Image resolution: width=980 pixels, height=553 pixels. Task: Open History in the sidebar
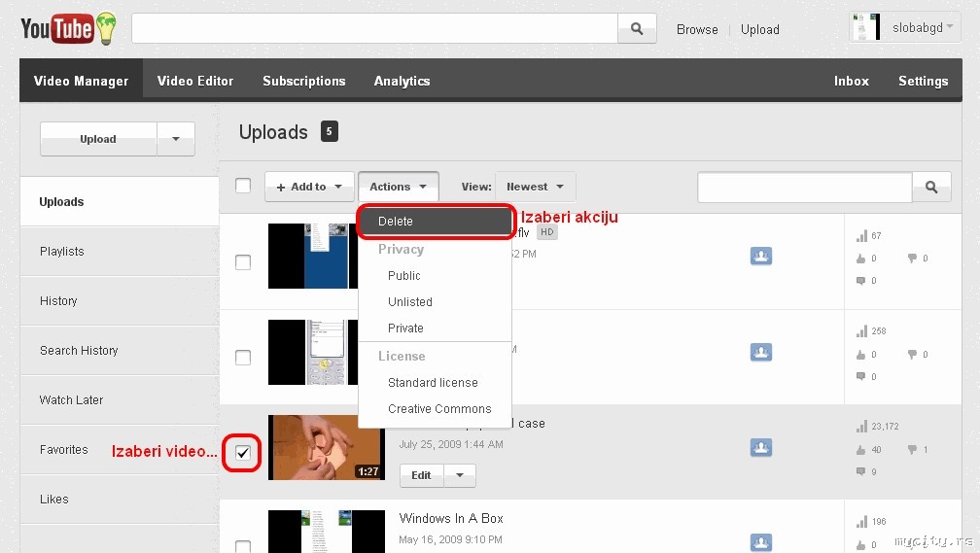tap(120, 300)
